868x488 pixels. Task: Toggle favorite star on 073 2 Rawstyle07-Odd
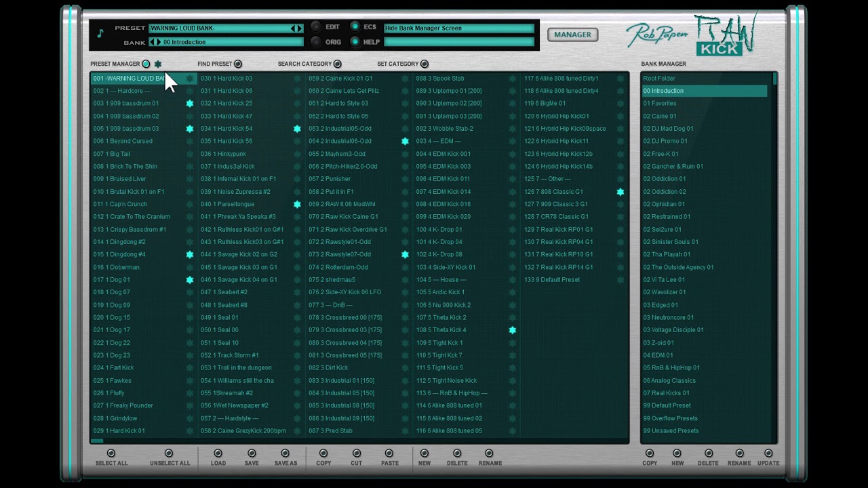(405, 255)
